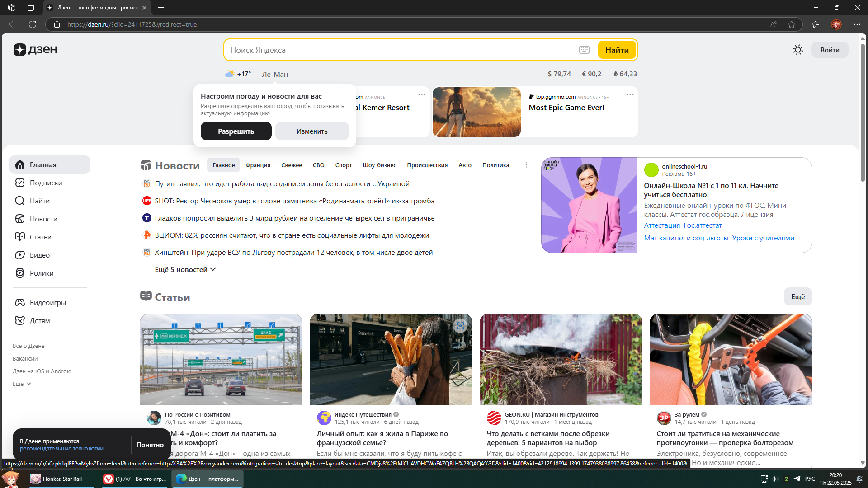Viewport: 868px width, 488px height.
Task: Click the Новости section heading icon
Action: tap(146, 165)
